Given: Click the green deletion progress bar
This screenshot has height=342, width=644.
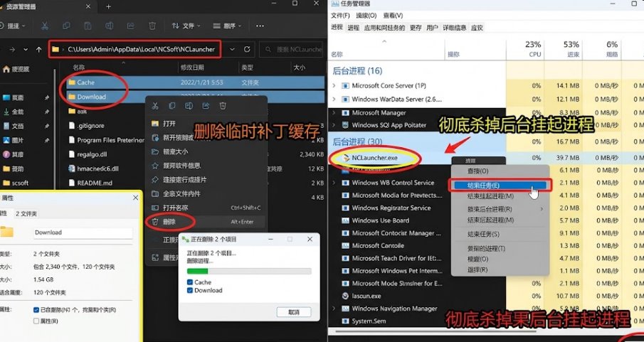Looking at the screenshot, I should pyautogui.click(x=249, y=271).
